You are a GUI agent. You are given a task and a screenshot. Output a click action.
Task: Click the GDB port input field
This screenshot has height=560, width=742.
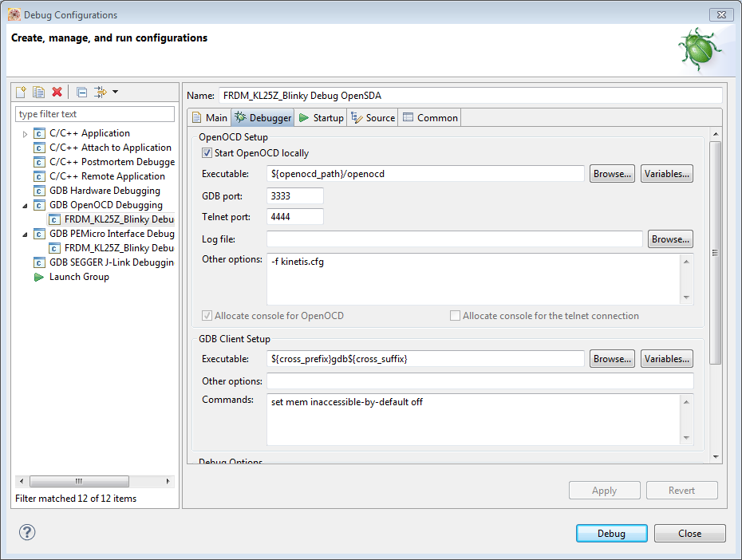point(295,196)
